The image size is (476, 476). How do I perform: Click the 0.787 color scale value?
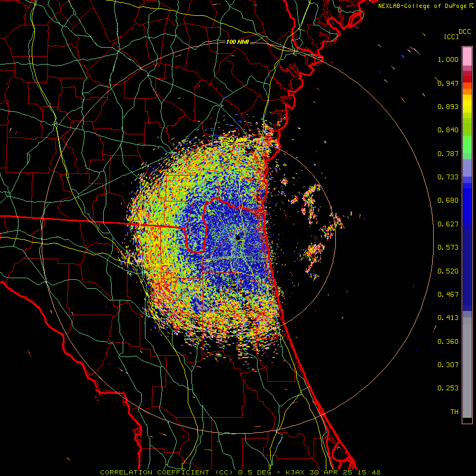pos(448,153)
